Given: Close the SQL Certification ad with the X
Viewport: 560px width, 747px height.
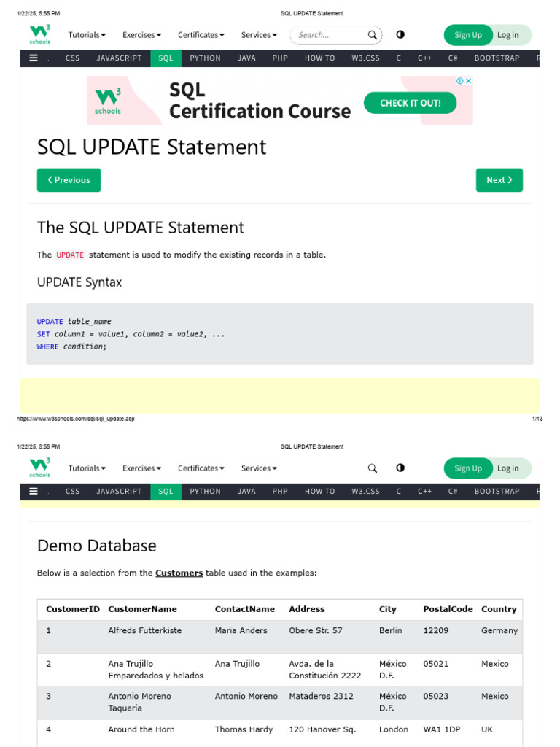Looking at the screenshot, I should (469, 81).
